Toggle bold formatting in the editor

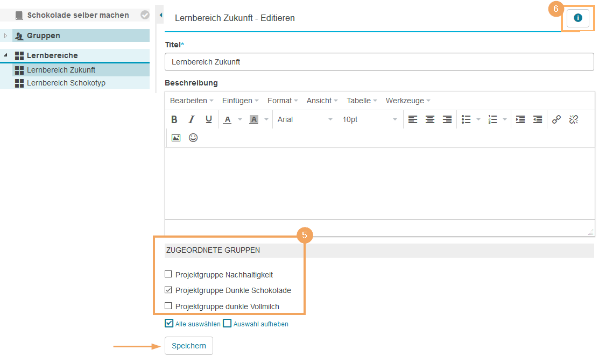tap(174, 119)
